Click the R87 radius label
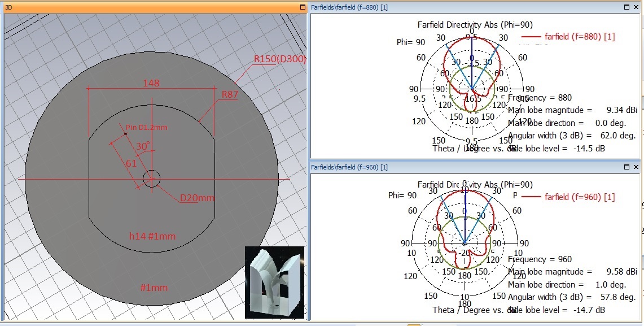The height and width of the screenshot is (326, 644). pos(229,94)
